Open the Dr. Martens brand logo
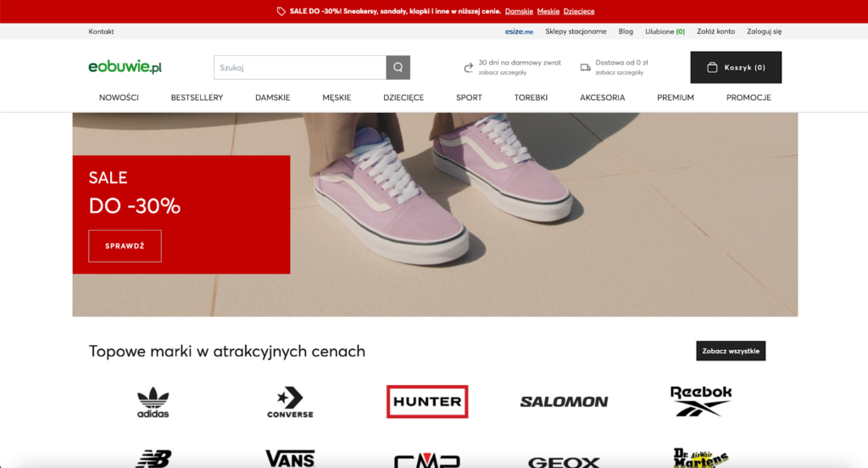Screen dimensions: 868x468 [701, 458]
